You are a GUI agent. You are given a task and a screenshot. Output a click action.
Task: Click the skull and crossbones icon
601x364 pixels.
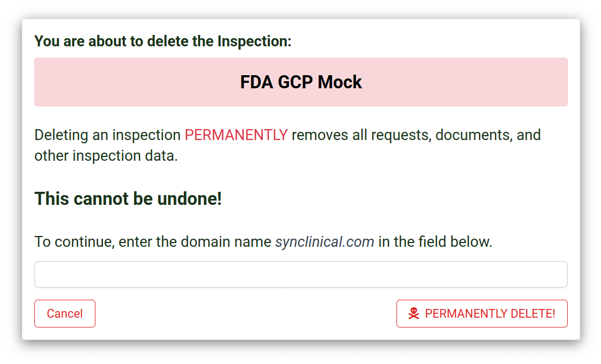point(413,313)
